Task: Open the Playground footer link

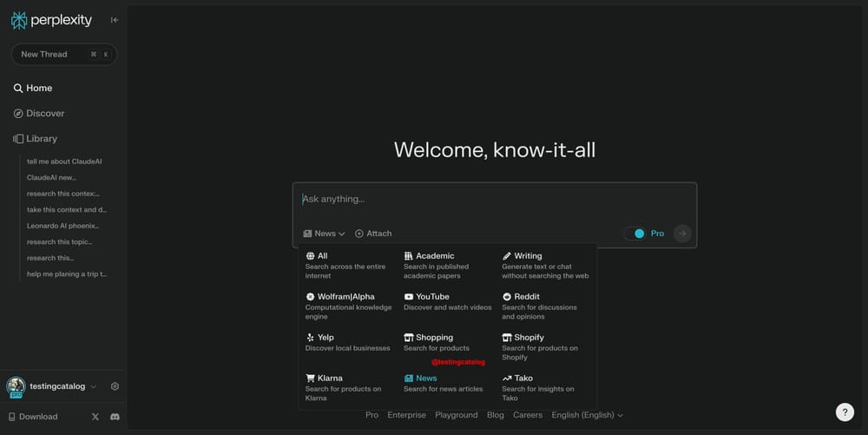Action: click(x=456, y=415)
